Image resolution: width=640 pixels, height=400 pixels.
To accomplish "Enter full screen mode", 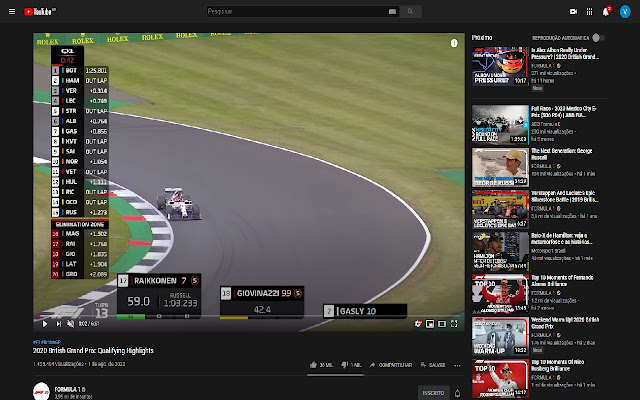I will point(454,324).
